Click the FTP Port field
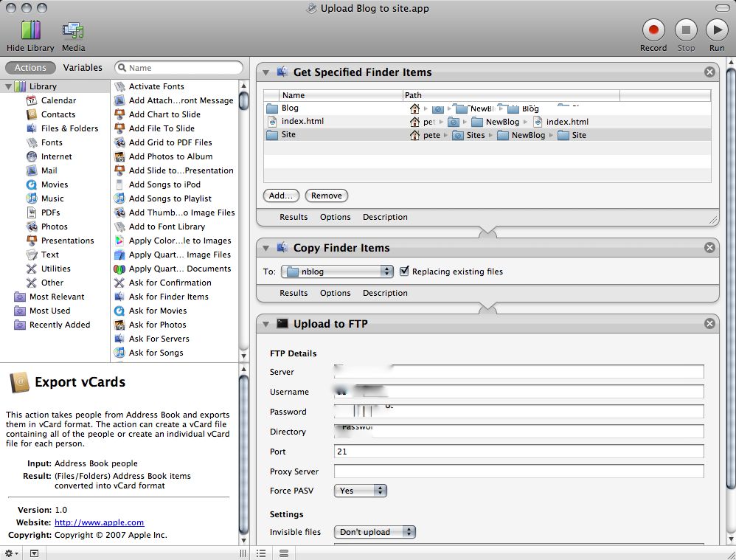The image size is (736, 560). point(518,452)
